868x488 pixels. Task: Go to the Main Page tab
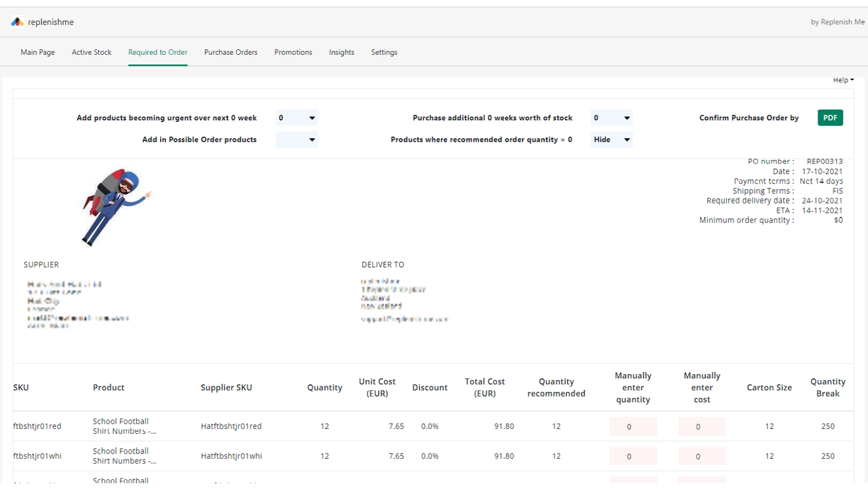(x=38, y=52)
